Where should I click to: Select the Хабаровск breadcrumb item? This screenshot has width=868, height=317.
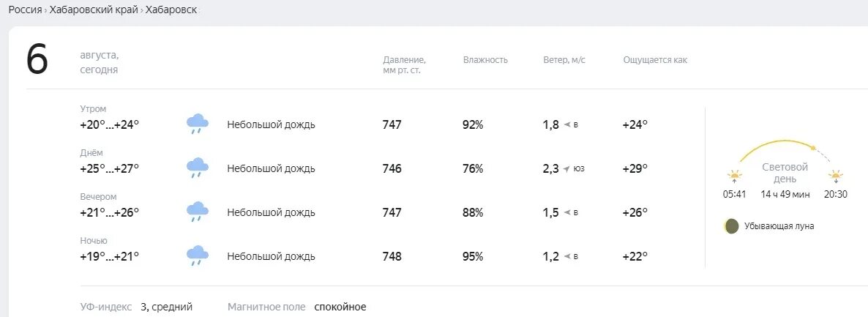[171, 10]
